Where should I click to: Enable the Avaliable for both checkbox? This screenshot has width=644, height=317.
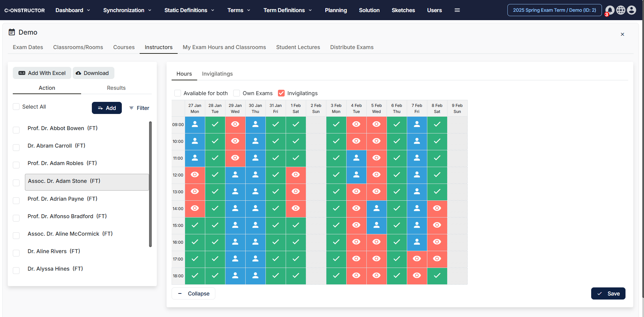pos(177,93)
